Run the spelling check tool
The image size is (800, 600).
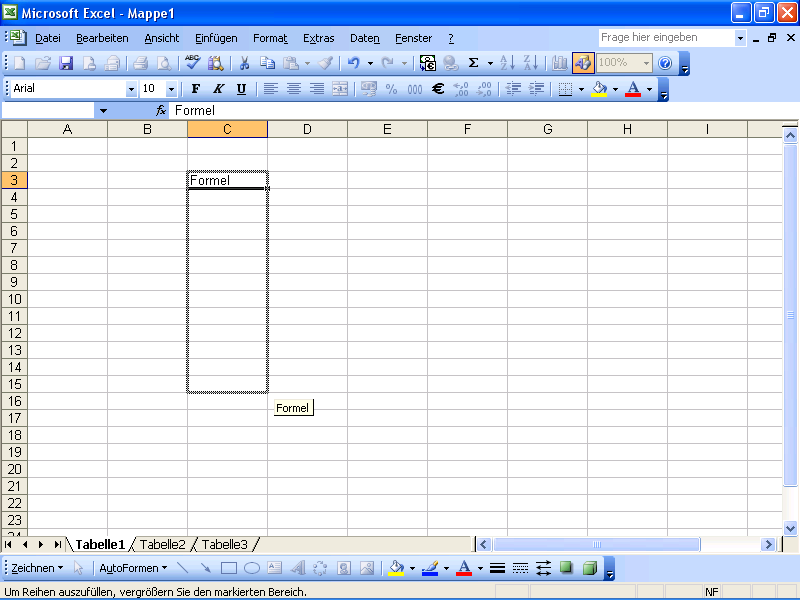pyautogui.click(x=192, y=63)
